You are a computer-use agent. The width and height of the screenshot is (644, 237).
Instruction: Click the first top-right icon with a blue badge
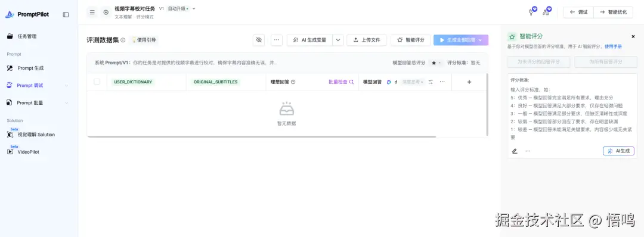pyautogui.click(x=532, y=11)
